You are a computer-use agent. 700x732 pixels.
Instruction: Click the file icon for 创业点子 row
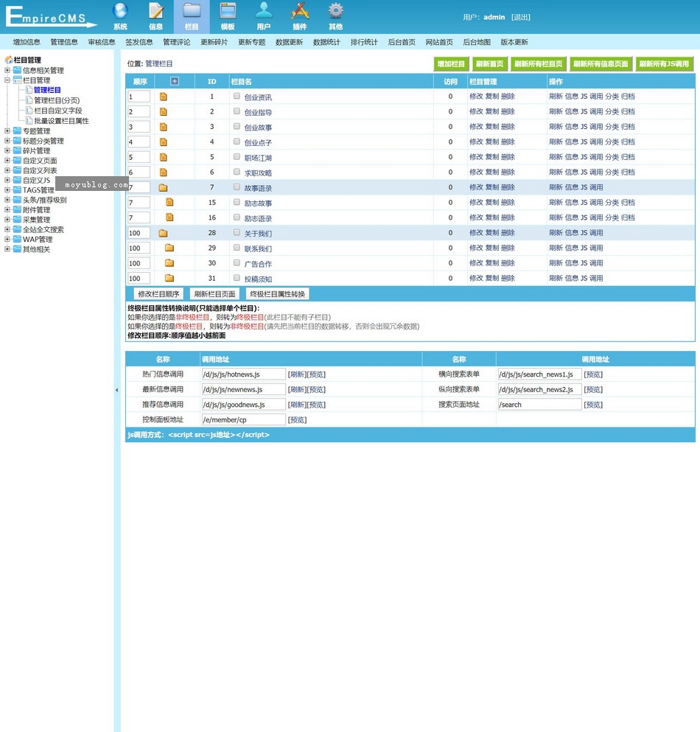[164, 142]
